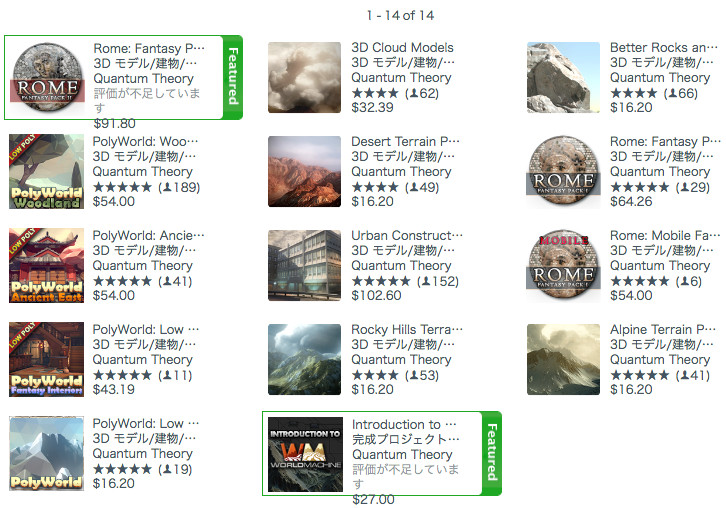Open the PolyWorld Woodland thumbnail
Viewport: 726px width, 508px height.
46,171
